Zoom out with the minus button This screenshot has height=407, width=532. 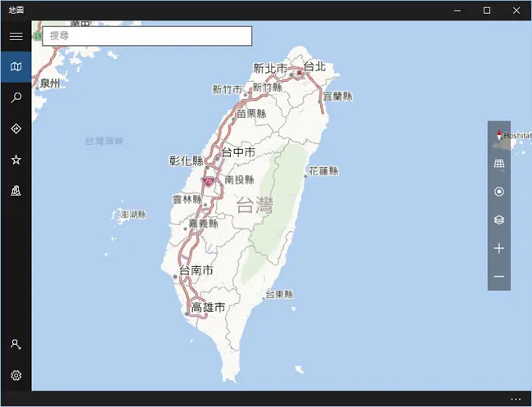tap(498, 277)
